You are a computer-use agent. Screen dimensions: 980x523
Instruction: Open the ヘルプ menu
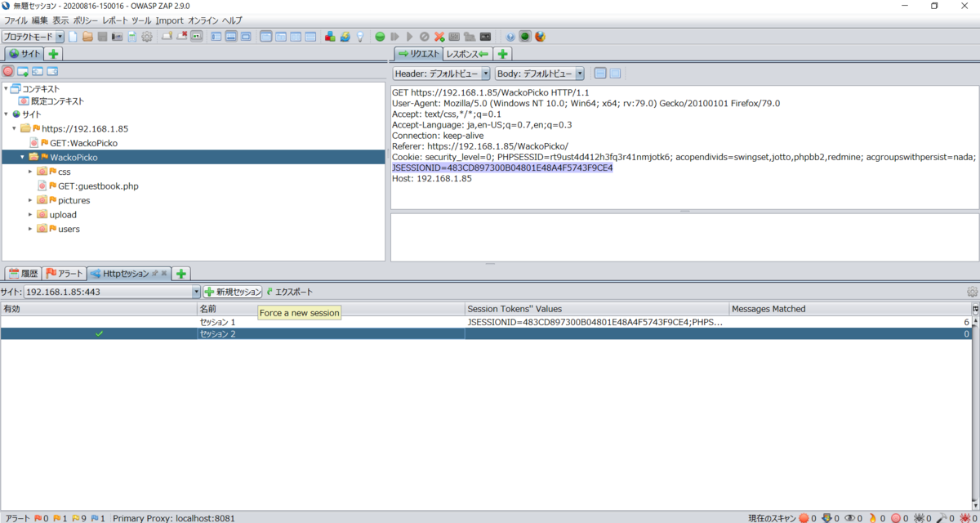(x=233, y=20)
